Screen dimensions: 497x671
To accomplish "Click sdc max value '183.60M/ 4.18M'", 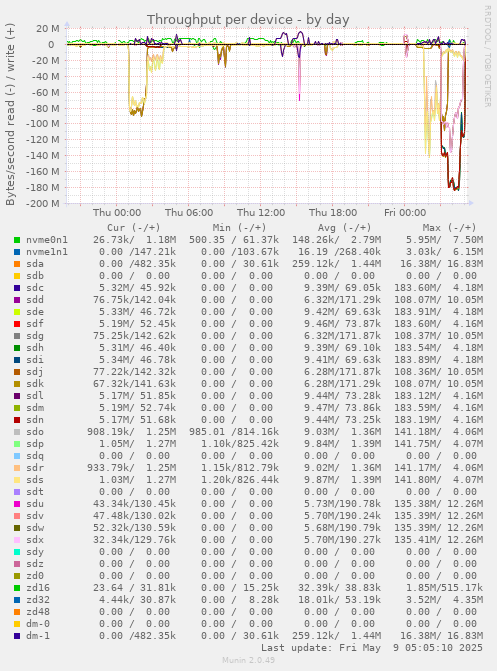I will point(439,288).
